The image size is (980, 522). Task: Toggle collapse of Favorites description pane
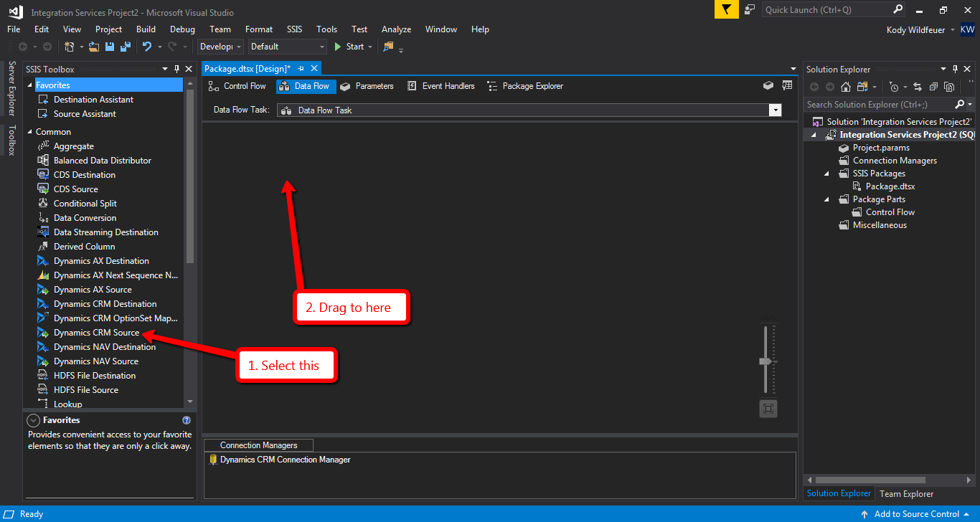pos(33,420)
